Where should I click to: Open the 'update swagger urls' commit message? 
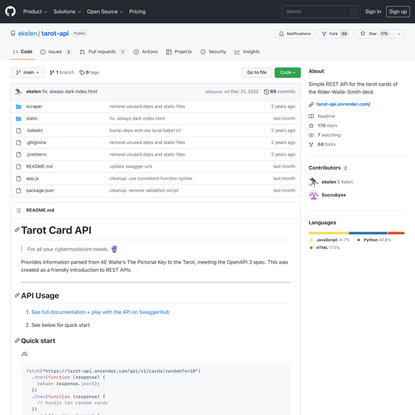tap(131, 167)
